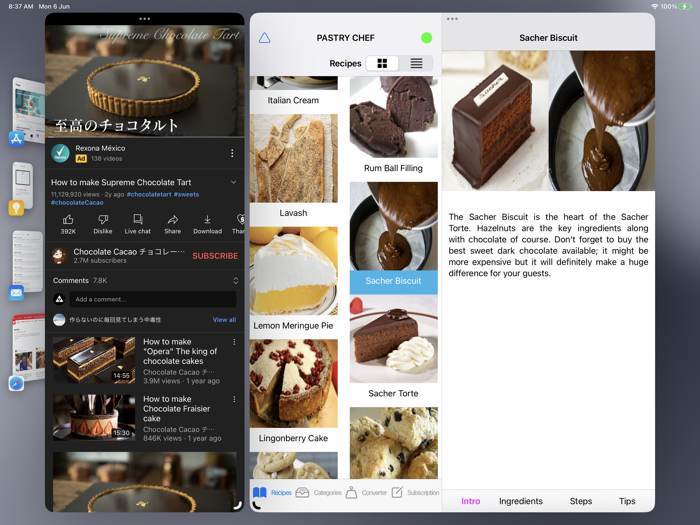The height and width of the screenshot is (525, 700).
Task: Open the Chocolate Fraisier cake thumbnail
Action: pos(94,417)
